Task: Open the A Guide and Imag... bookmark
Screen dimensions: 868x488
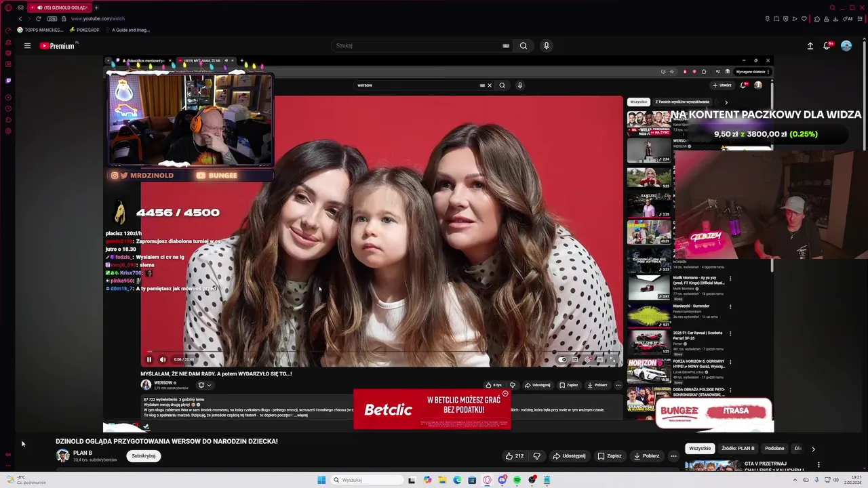Action: [128, 30]
